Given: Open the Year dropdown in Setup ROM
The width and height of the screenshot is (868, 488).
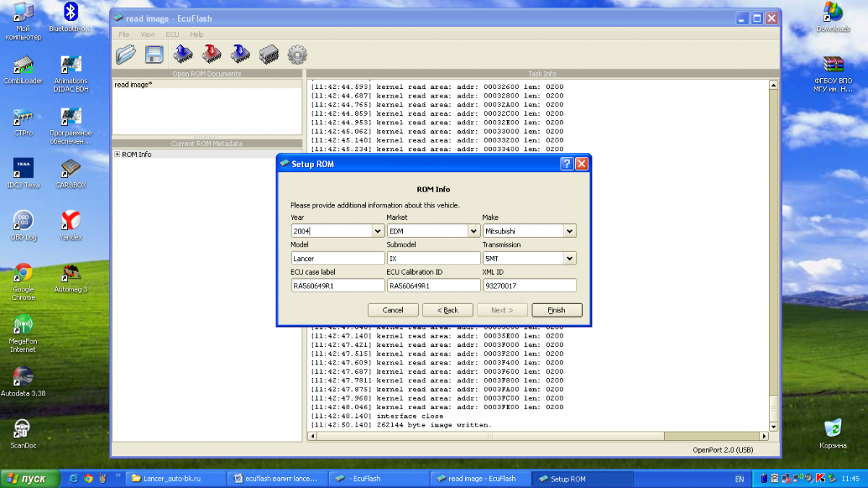Looking at the screenshot, I should coord(378,231).
